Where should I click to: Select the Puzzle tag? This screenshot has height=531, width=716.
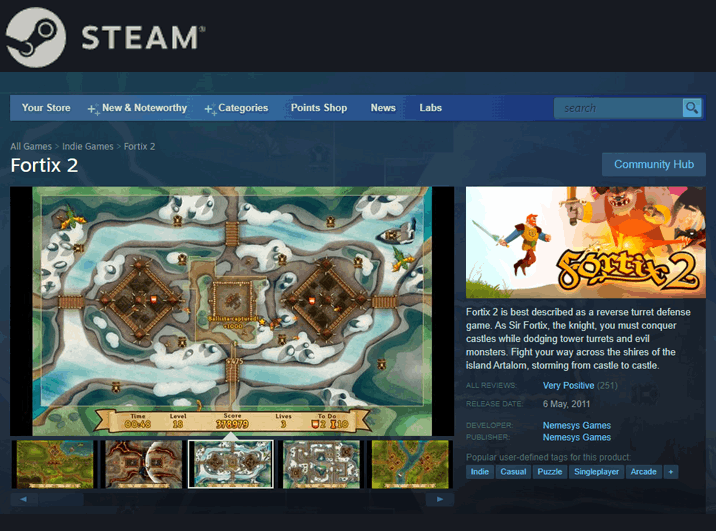(x=550, y=472)
